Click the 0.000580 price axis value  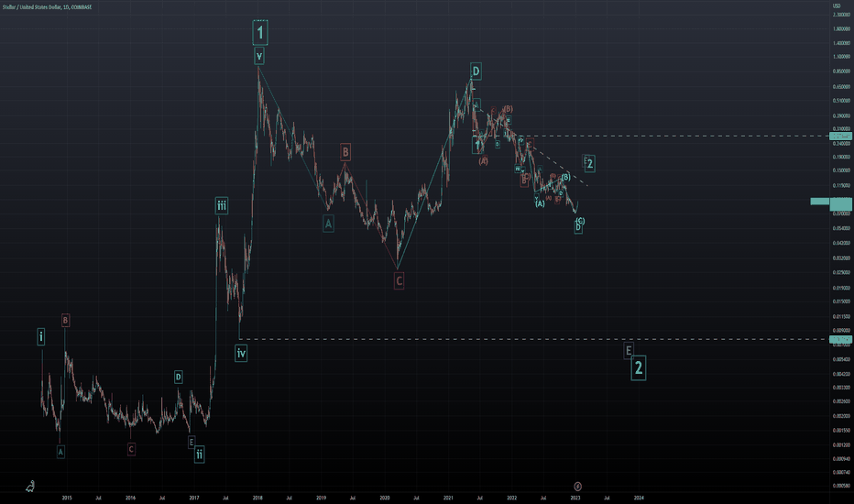pyautogui.click(x=841, y=486)
